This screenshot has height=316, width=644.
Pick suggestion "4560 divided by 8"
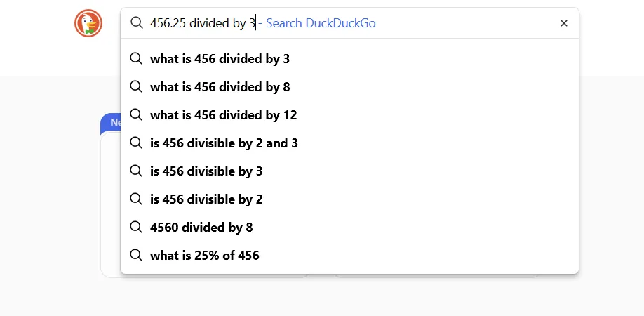point(201,228)
